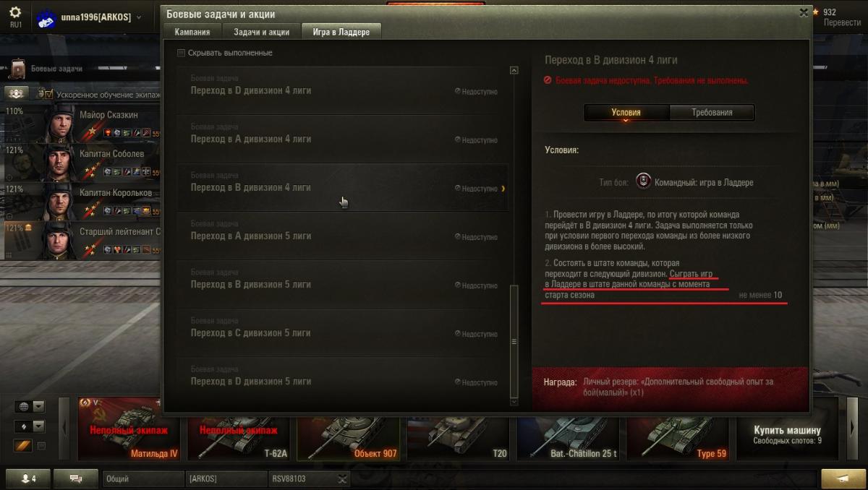The image size is (868, 490).
Task: Open the Боевые задачи sidebar icon
Action: point(17,69)
